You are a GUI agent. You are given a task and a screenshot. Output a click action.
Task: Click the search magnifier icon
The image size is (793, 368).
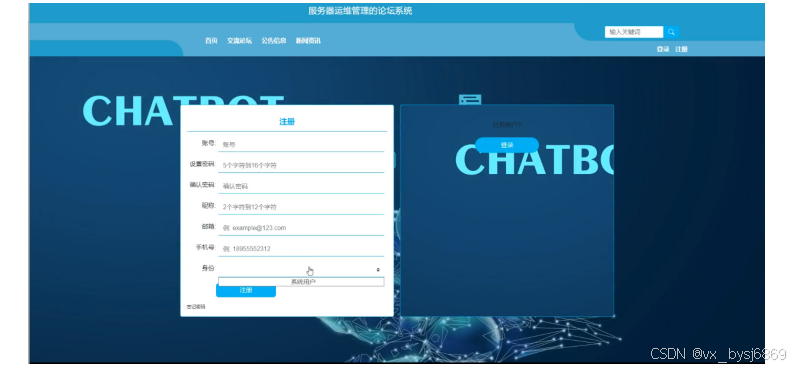(671, 32)
